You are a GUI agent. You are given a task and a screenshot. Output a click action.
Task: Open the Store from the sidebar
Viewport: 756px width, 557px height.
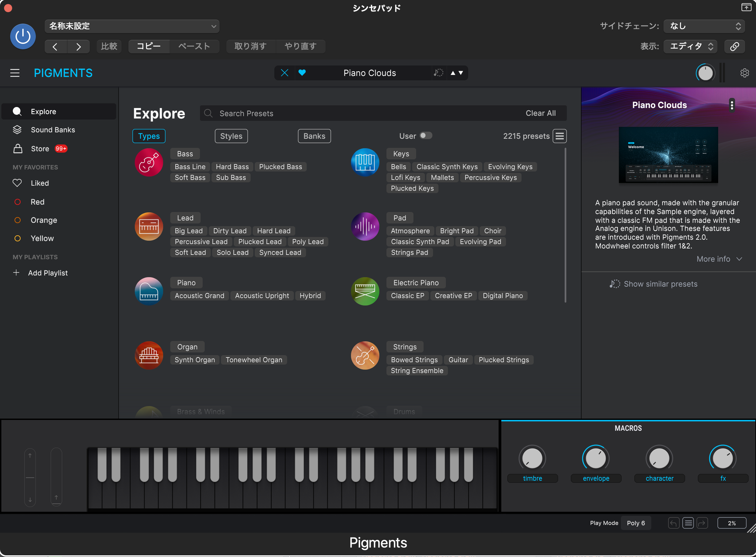tap(40, 149)
